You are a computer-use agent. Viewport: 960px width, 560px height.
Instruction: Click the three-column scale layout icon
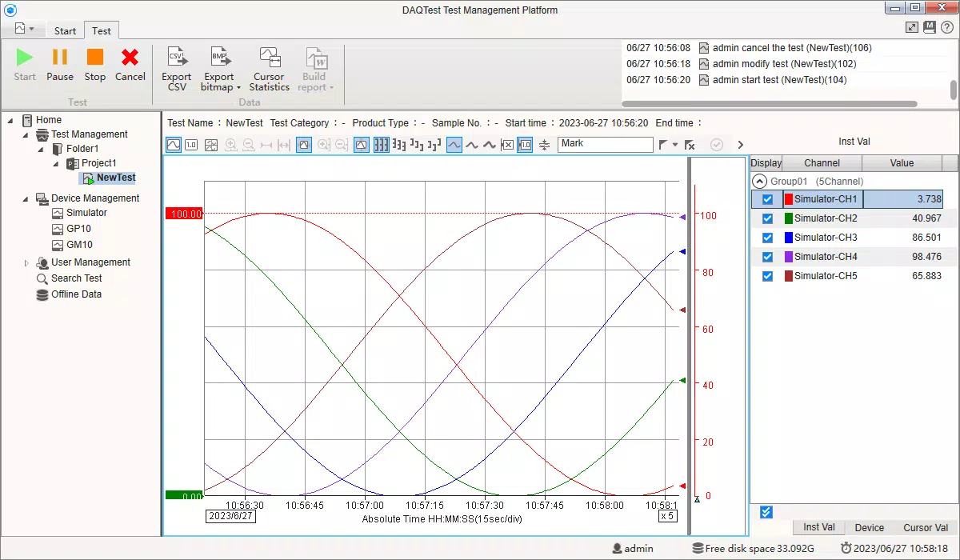[382, 145]
